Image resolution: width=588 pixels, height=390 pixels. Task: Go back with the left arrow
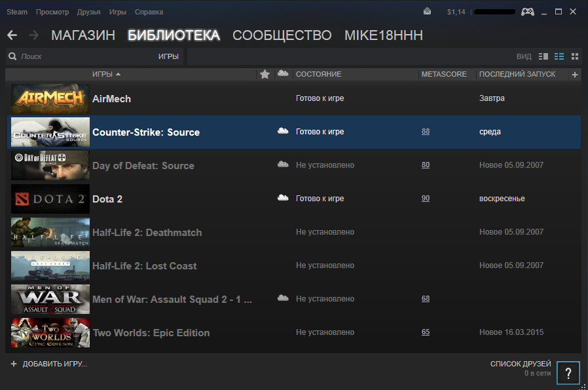pos(12,35)
